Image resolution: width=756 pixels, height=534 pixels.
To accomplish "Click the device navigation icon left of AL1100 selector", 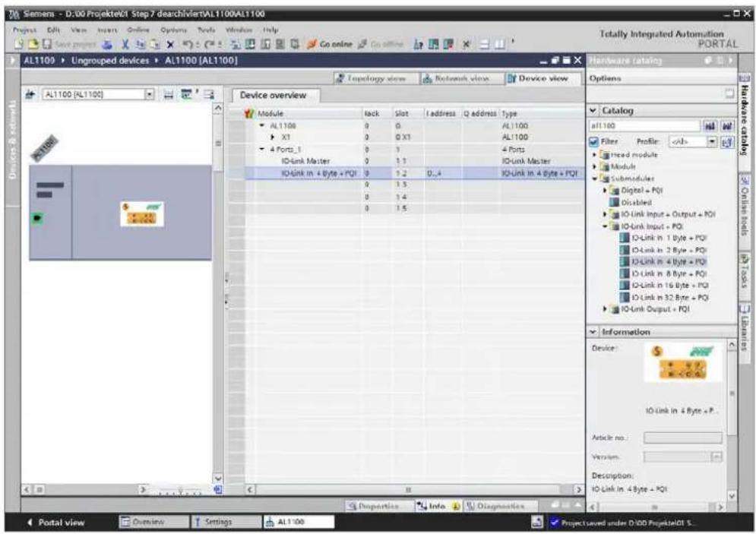I will [x=30, y=94].
